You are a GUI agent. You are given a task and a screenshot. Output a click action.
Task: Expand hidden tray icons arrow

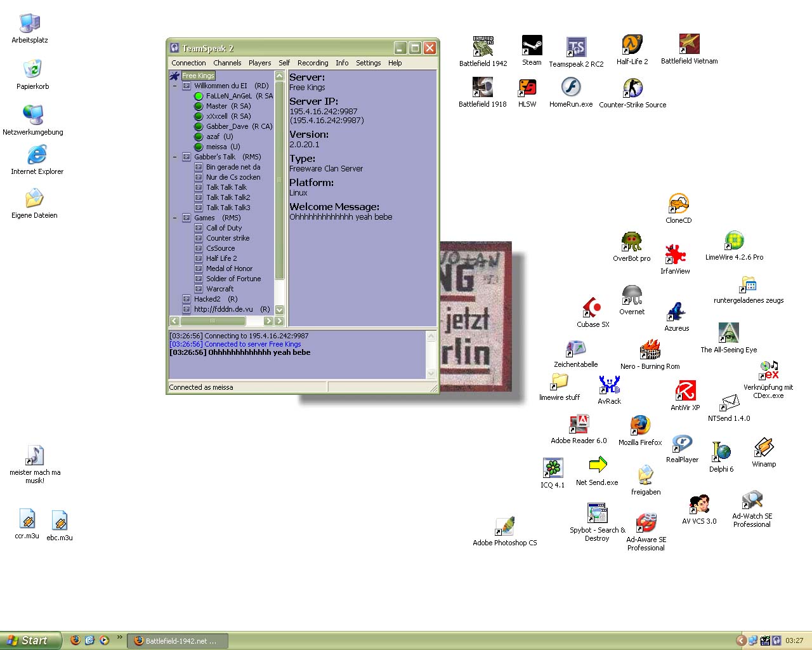[x=740, y=640]
